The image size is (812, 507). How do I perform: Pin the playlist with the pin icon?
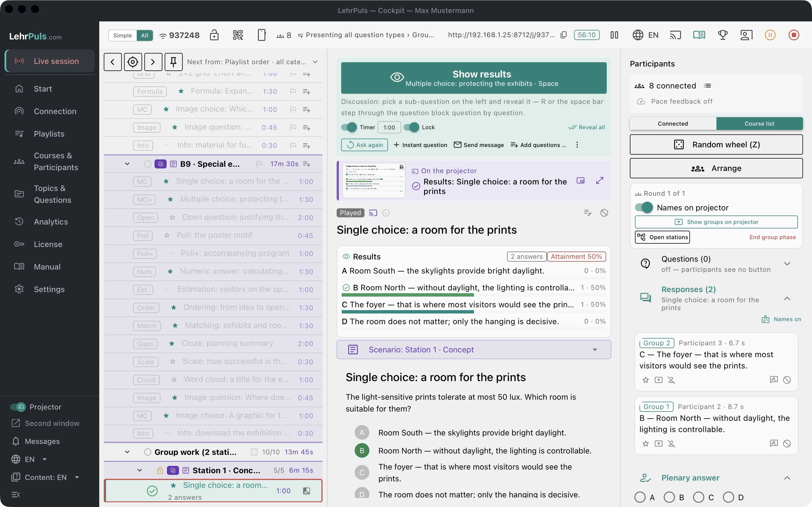[173, 62]
